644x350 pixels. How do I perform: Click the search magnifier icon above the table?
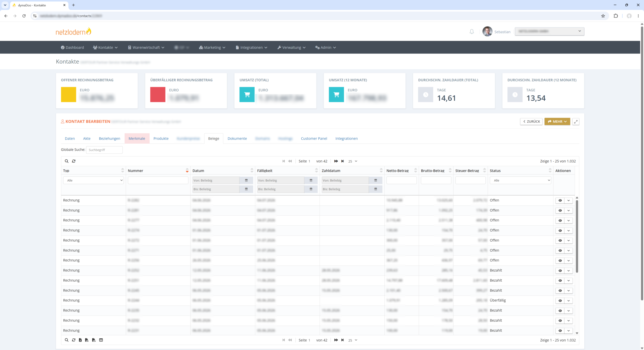(x=67, y=161)
